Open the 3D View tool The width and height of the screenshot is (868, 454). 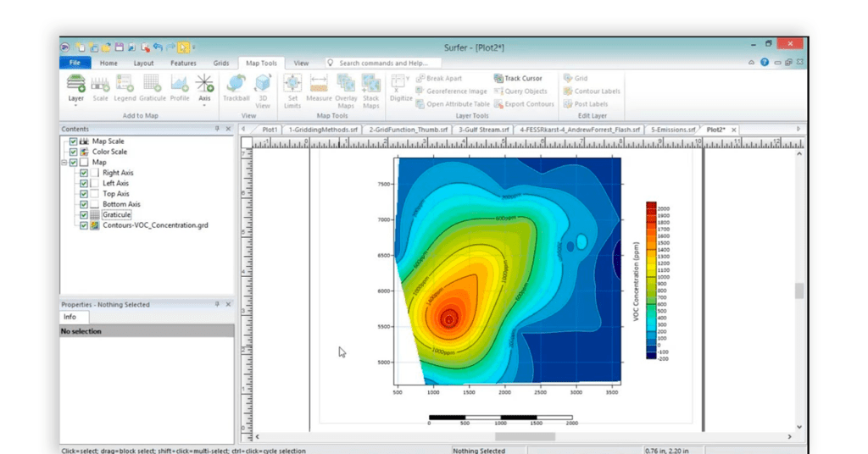pyautogui.click(x=263, y=86)
